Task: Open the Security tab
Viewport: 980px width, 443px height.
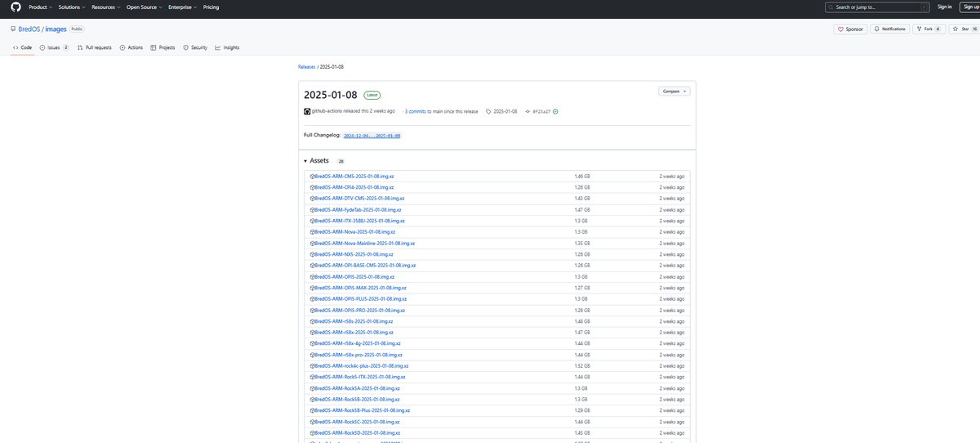Action: pyautogui.click(x=195, y=47)
